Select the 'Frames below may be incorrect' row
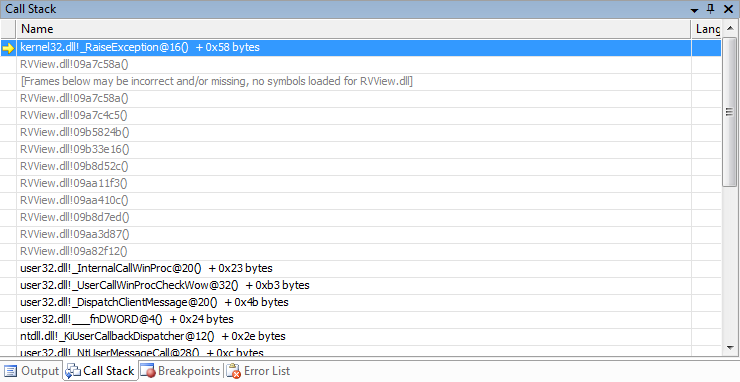Image resolution: width=740 pixels, height=382 pixels. point(361,81)
